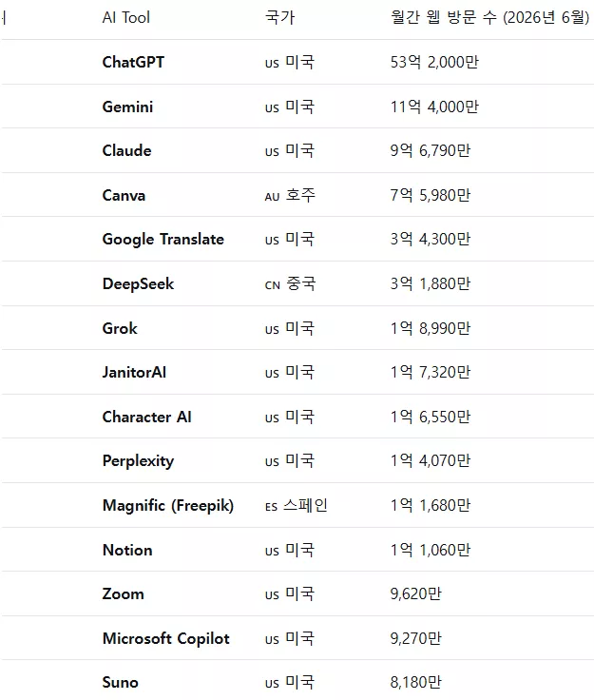The height and width of the screenshot is (700, 594).
Task: Select the DeepSeek tool name
Action: point(138,284)
